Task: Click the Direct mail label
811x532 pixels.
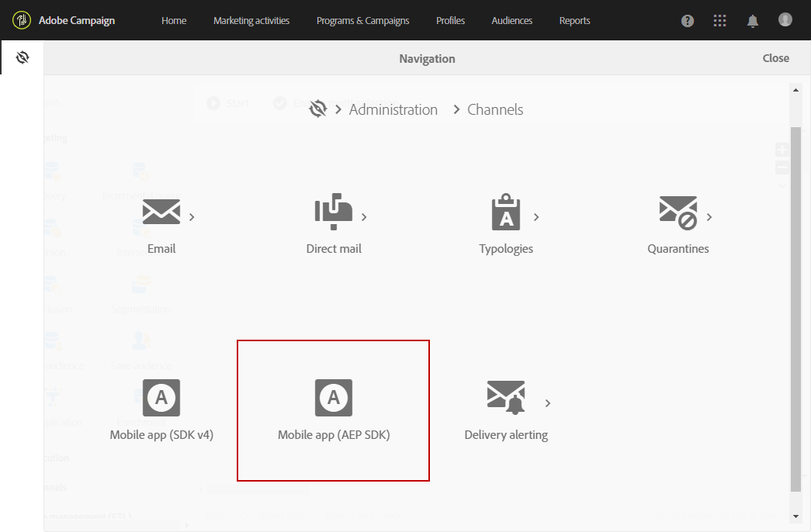Action: click(x=334, y=249)
